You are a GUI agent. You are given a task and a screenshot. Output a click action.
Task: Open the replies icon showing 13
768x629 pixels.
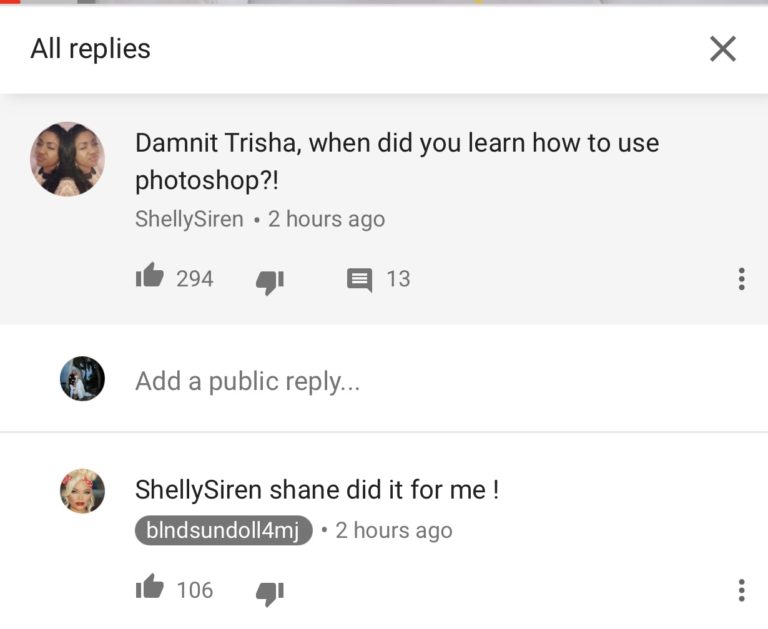click(359, 279)
